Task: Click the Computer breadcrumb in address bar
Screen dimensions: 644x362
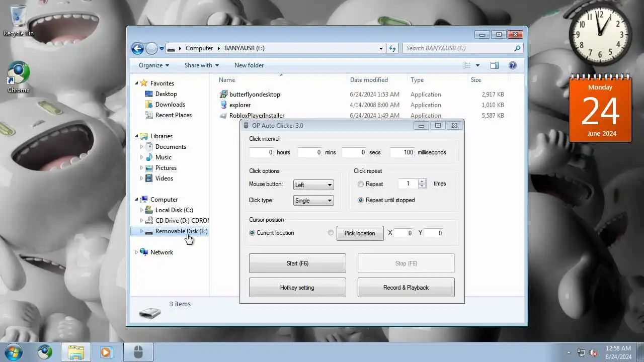Action: point(199,48)
